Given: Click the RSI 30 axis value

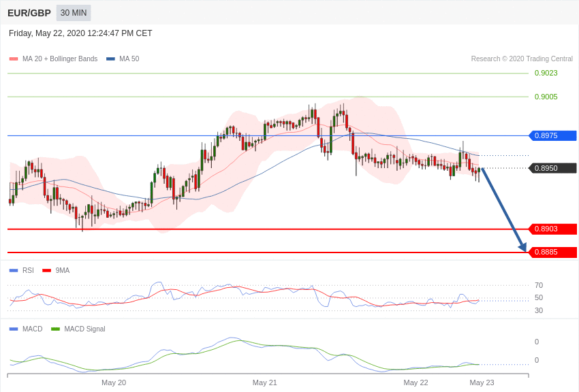Looking at the screenshot, I should (539, 310).
